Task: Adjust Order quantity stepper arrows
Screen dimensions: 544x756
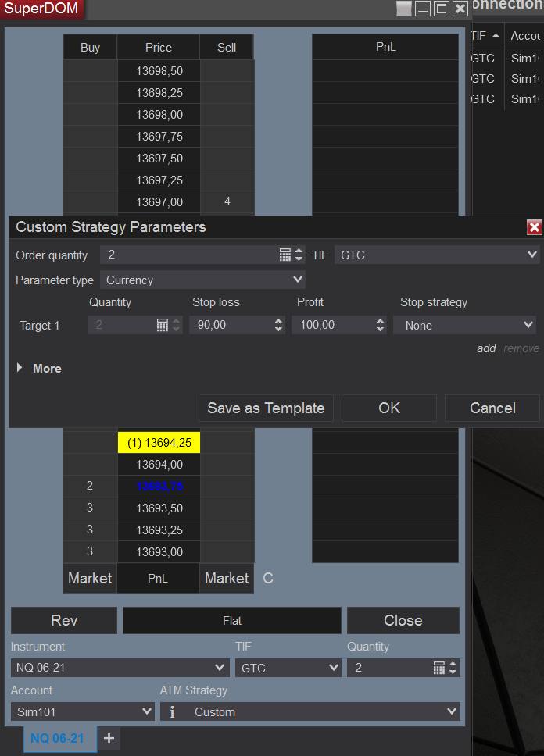Action: pos(299,255)
